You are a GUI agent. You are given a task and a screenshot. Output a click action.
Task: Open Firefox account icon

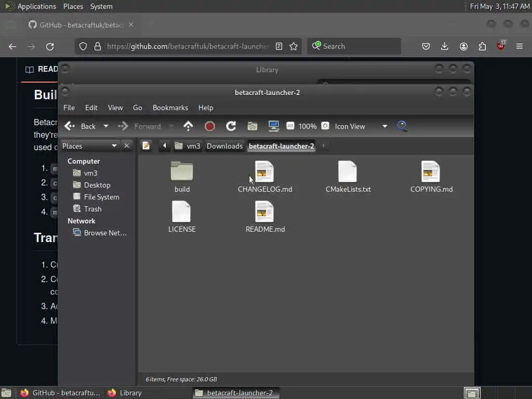[463, 46]
